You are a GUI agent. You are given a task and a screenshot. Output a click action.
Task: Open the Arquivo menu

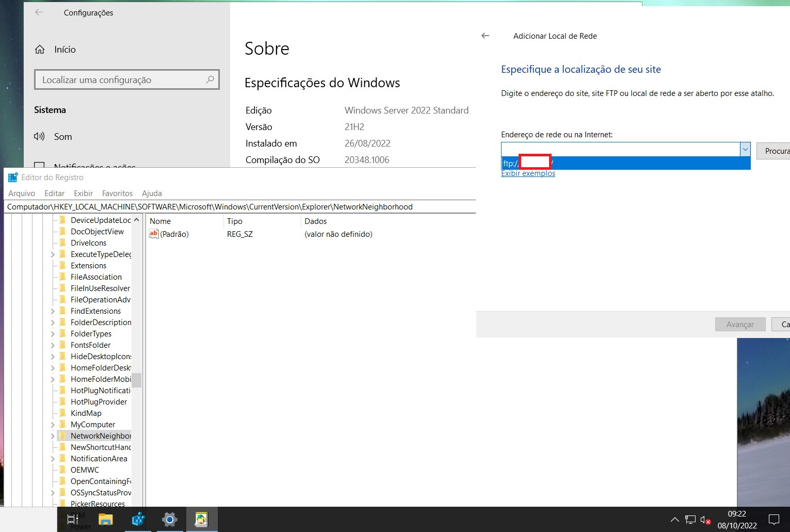tap(22, 194)
